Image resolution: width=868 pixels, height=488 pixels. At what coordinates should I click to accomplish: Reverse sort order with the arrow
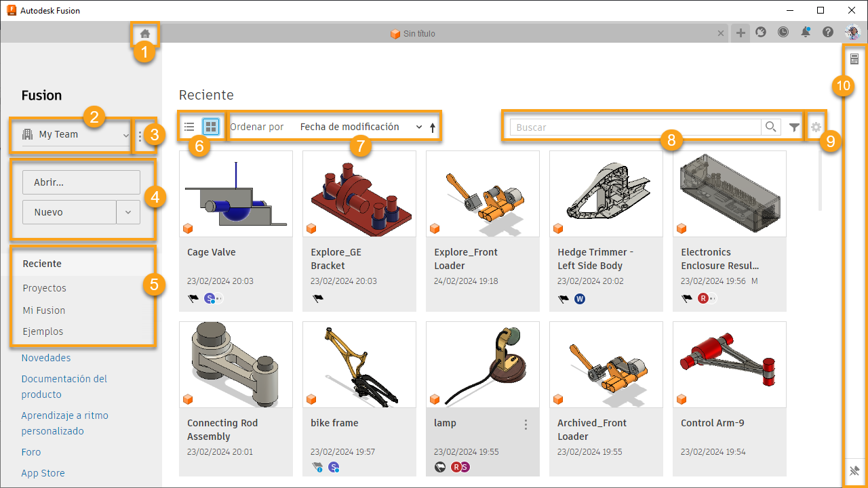[x=433, y=127]
